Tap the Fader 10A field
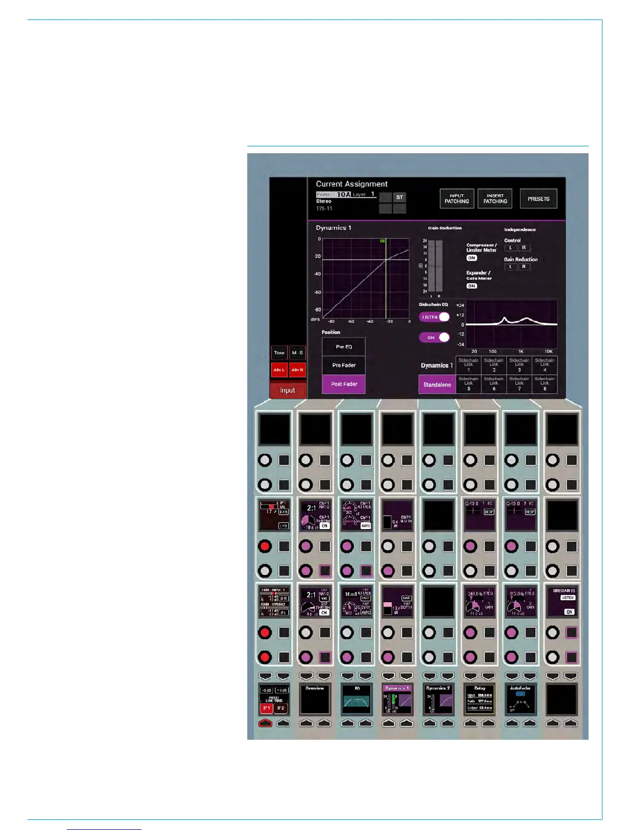 point(334,194)
